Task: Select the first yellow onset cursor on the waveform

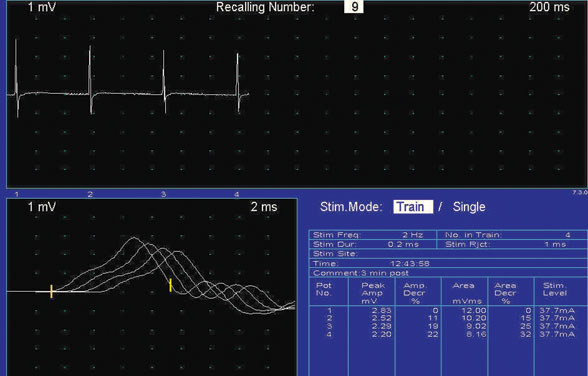Action: [51, 291]
